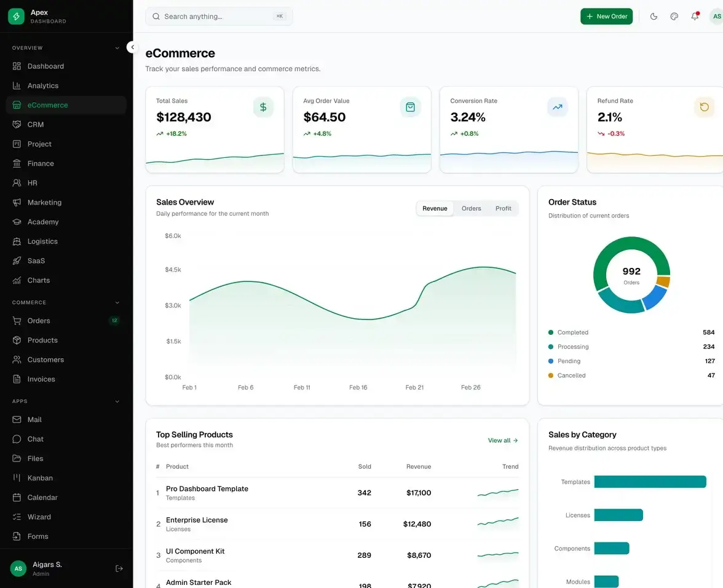Open the Mail app
723x588 pixels.
click(x=66, y=420)
